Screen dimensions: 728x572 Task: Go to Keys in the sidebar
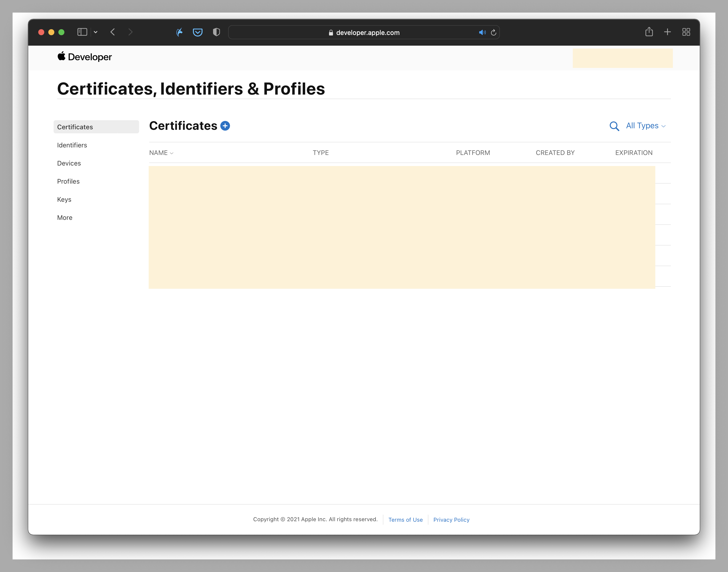(64, 199)
